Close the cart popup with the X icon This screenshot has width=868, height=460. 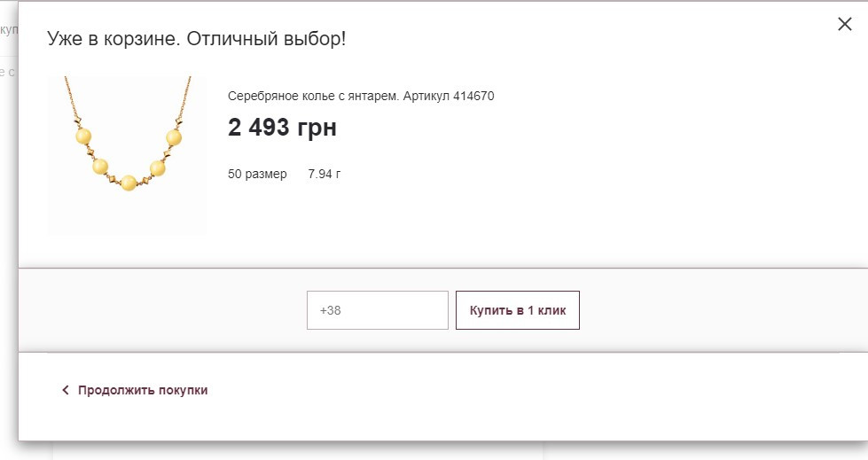(844, 24)
